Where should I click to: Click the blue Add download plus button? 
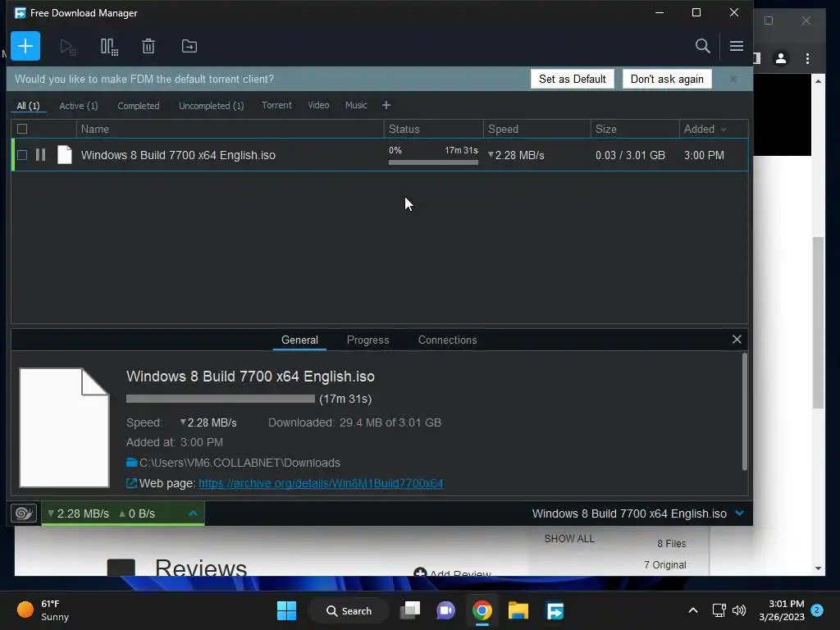[x=25, y=46]
